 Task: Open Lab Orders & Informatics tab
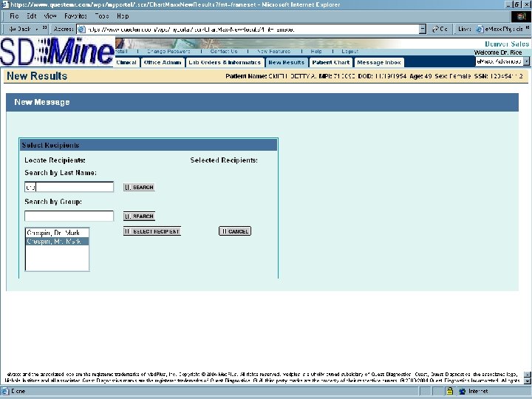pyautogui.click(x=225, y=62)
